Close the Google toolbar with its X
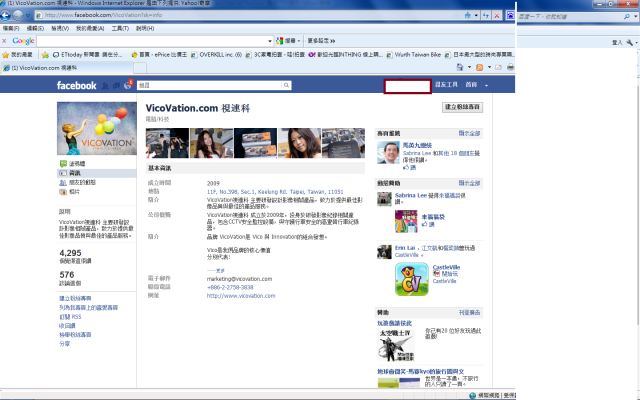Screen dimensions: 640x400 (4, 41)
